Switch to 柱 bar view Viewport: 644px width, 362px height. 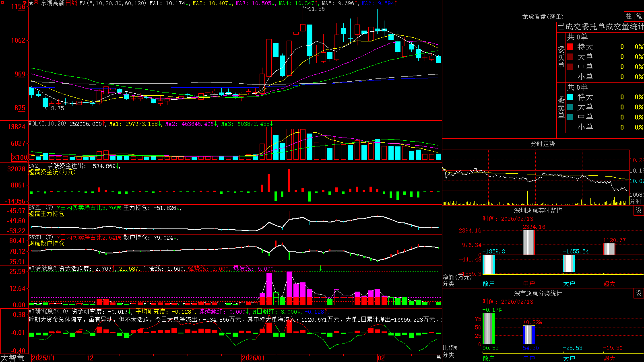point(629,16)
